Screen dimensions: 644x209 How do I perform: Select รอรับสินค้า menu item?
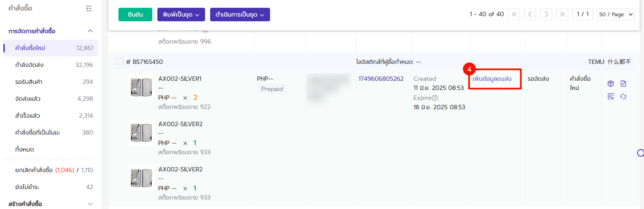51,82
